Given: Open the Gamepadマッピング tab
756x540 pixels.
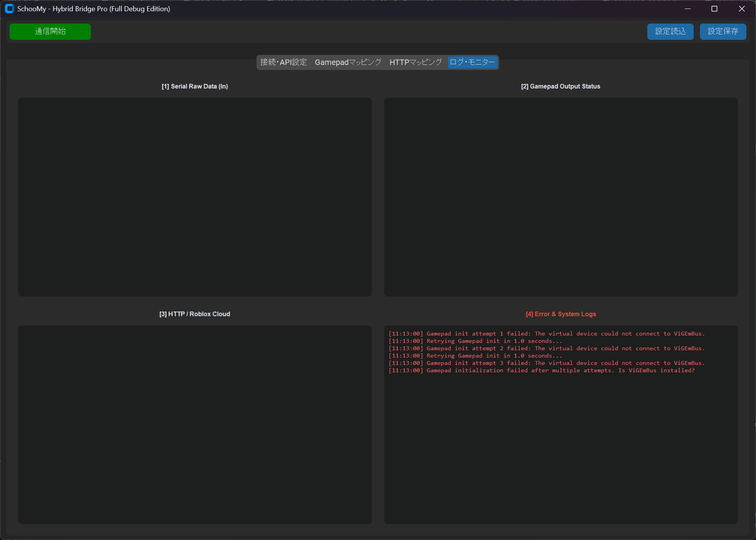Looking at the screenshot, I should click(x=348, y=62).
